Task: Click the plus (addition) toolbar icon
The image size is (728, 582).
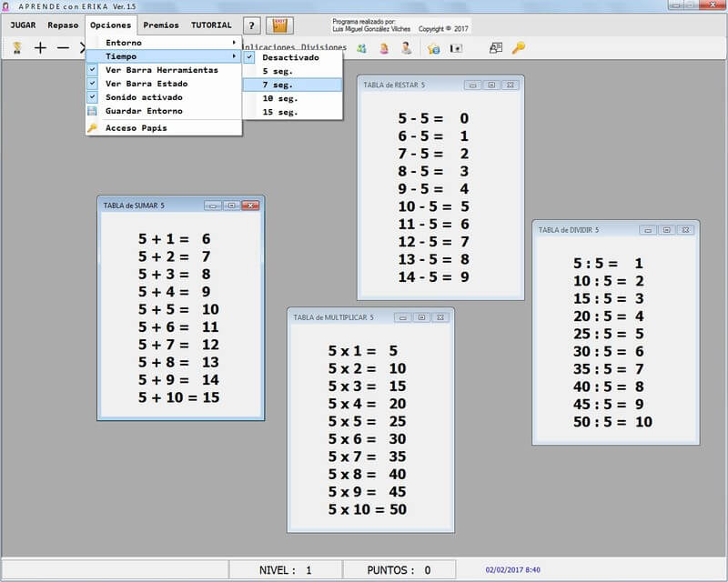Action: [x=40, y=47]
